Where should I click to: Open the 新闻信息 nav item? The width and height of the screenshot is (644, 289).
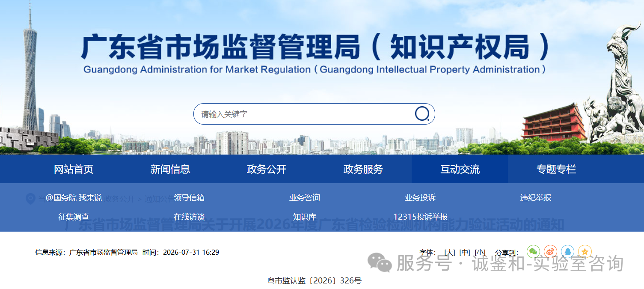170,169
